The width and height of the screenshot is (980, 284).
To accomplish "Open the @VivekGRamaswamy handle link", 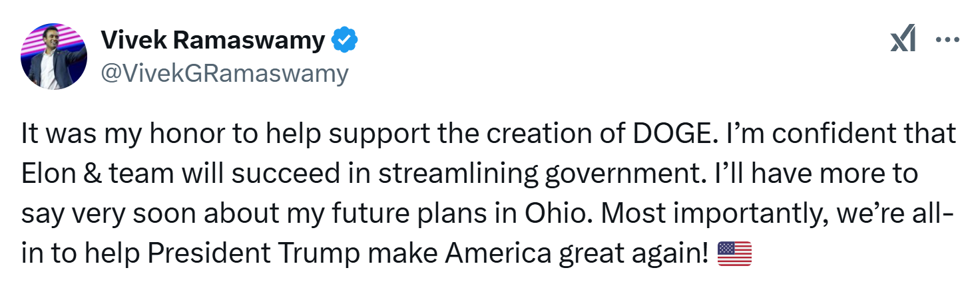I will [224, 73].
